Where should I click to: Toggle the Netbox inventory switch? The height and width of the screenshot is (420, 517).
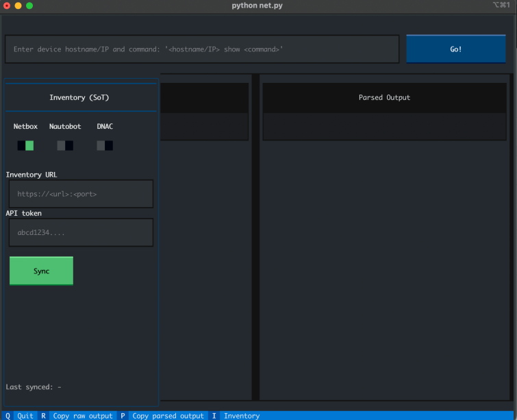pos(25,145)
